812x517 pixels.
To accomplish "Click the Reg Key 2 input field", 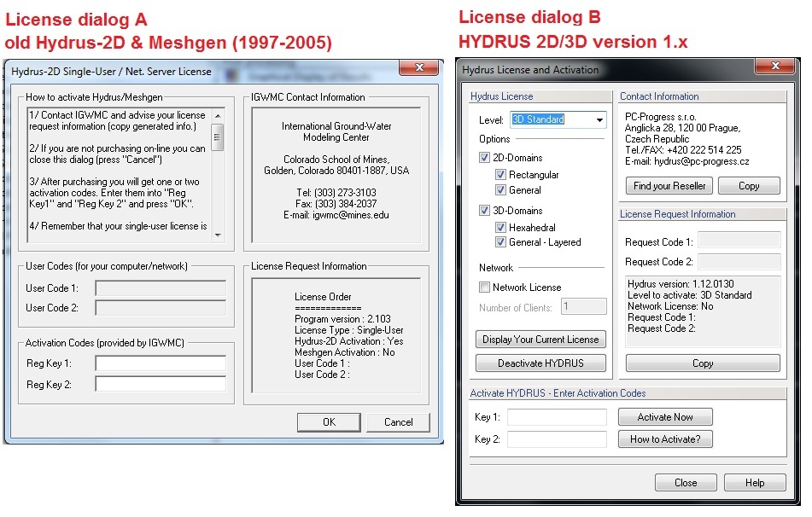I will click(x=161, y=384).
